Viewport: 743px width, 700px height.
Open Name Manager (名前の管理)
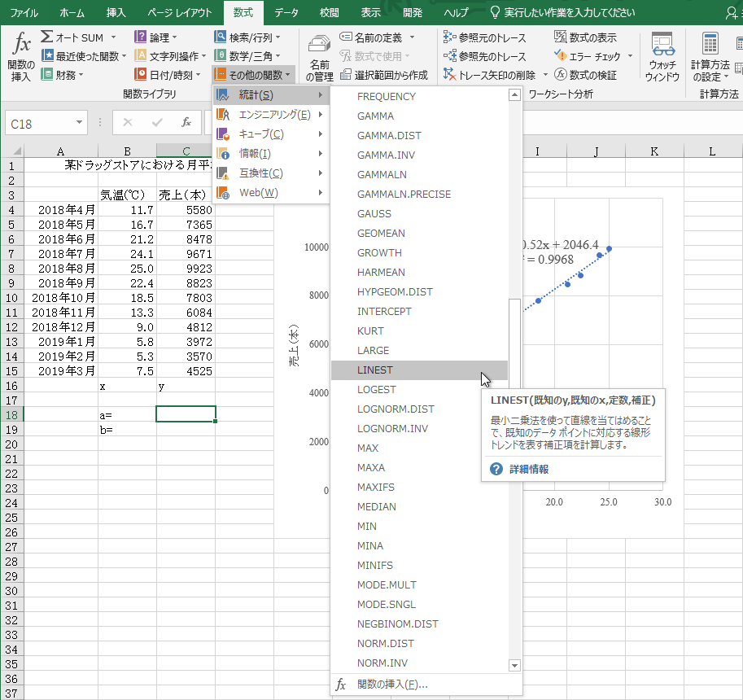[319, 57]
